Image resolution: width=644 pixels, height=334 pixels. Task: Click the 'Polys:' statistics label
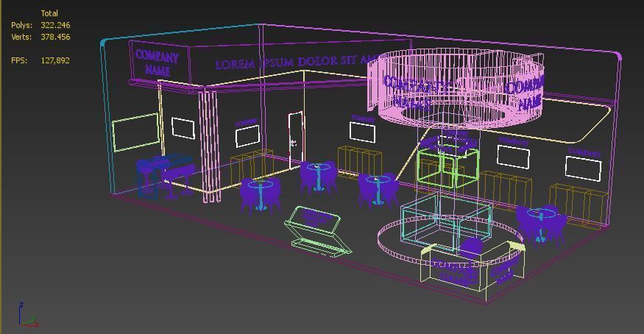pos(22,25)
